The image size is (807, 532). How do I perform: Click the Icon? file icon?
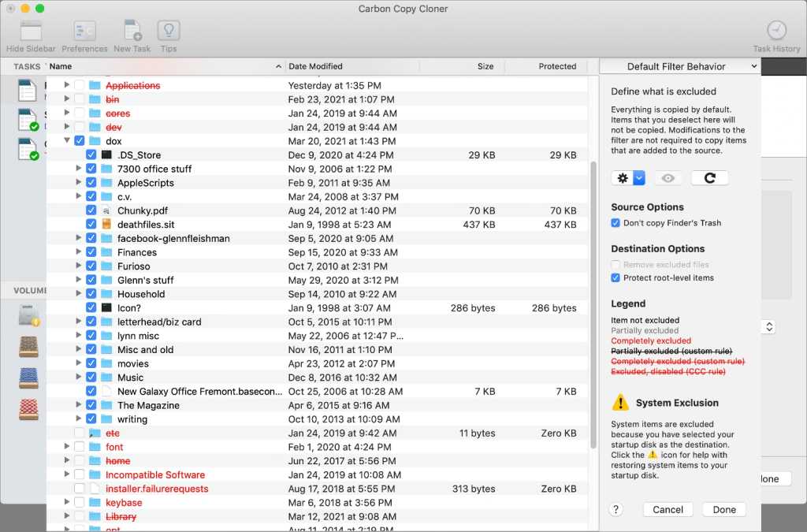pos(106,307)
